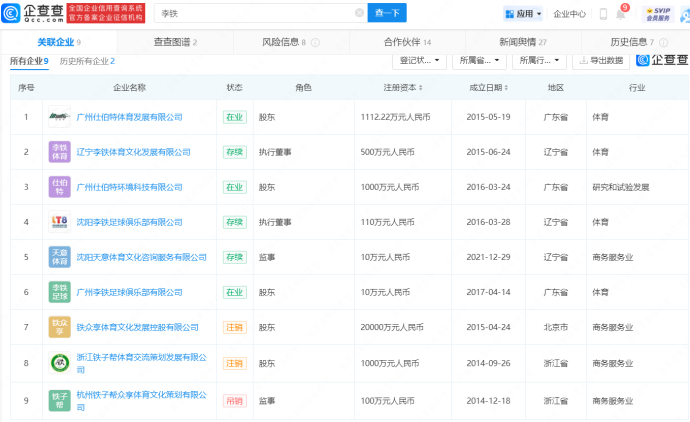Open the notification bell with red badge
Image resolution: width=690 pixels, height=422 pixels.
tap(621, 14)
